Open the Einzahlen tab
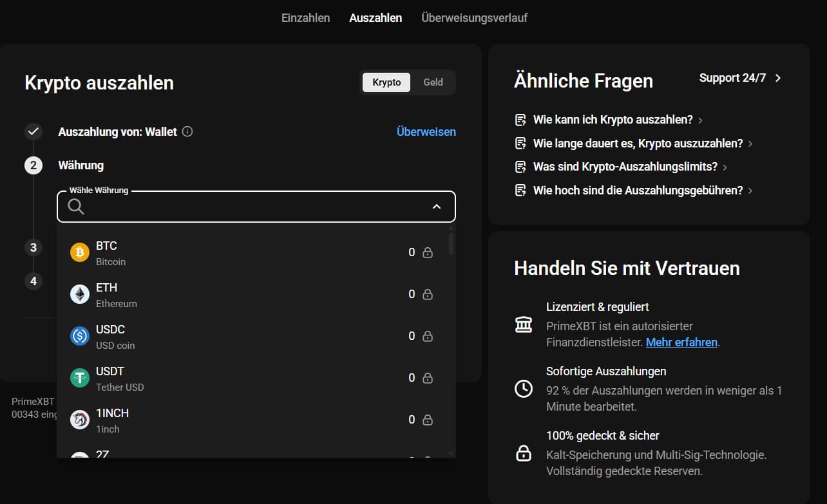The height and width of the screenshot is (504, 827). [305, 18]
